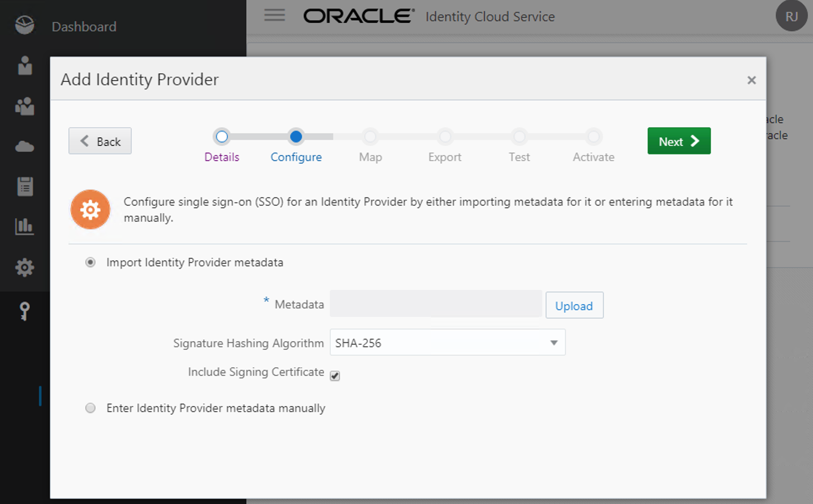Close the Add Identity Provider dialog
The image size is (813, 504).
click(x=751, y=80)
